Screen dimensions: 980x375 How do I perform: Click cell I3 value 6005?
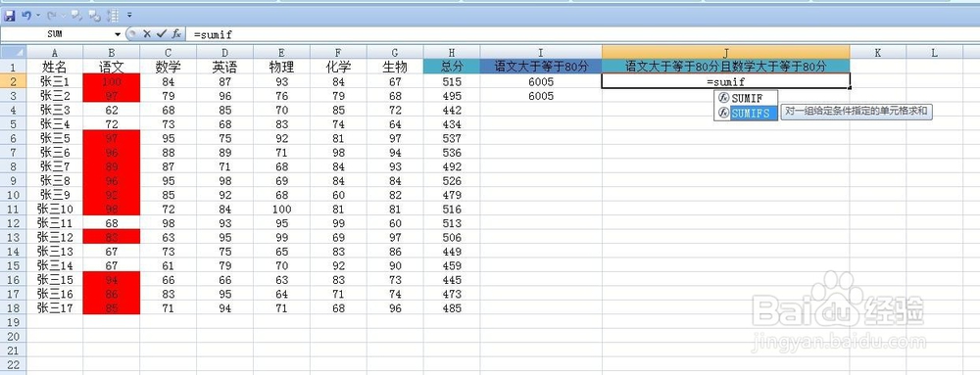pyautogui.click(x=541, y=96)
